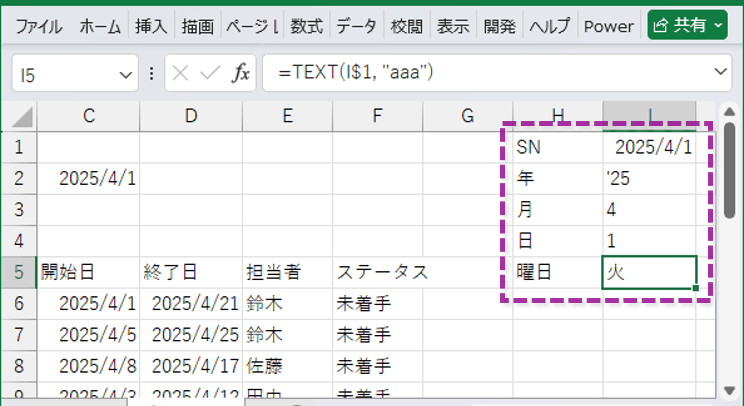
Task: Click the fx insert function icon
Action: click(x=241, y=73)
